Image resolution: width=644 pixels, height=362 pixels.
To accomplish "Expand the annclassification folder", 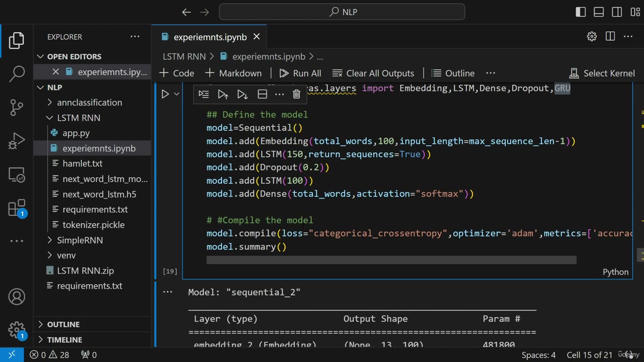I will (93, 102).
